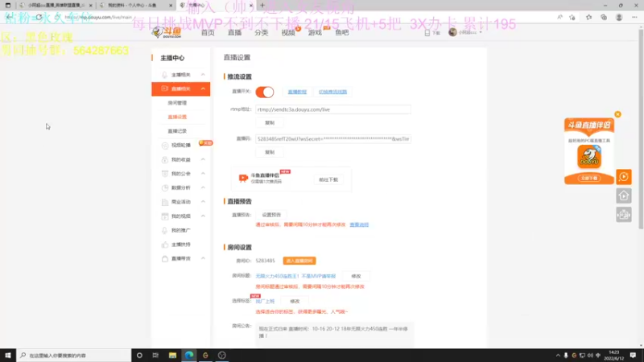Click the 直播相关 video icon in sidebar
The height and width of the screenshot is (362, 644).
pos(165,88)
